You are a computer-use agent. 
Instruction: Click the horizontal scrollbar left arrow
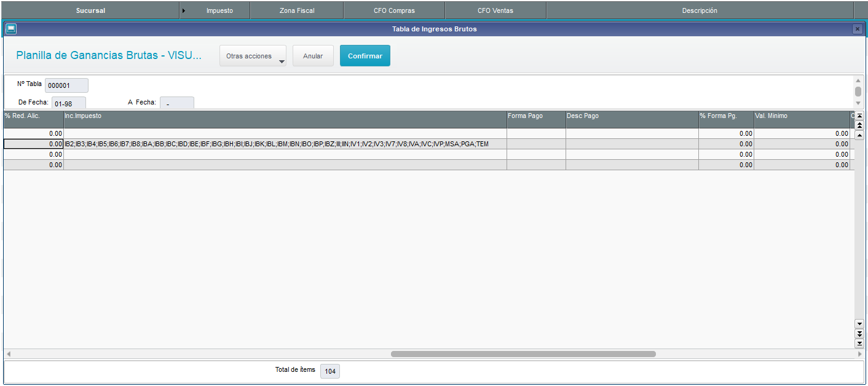click(x=9, y=354)
